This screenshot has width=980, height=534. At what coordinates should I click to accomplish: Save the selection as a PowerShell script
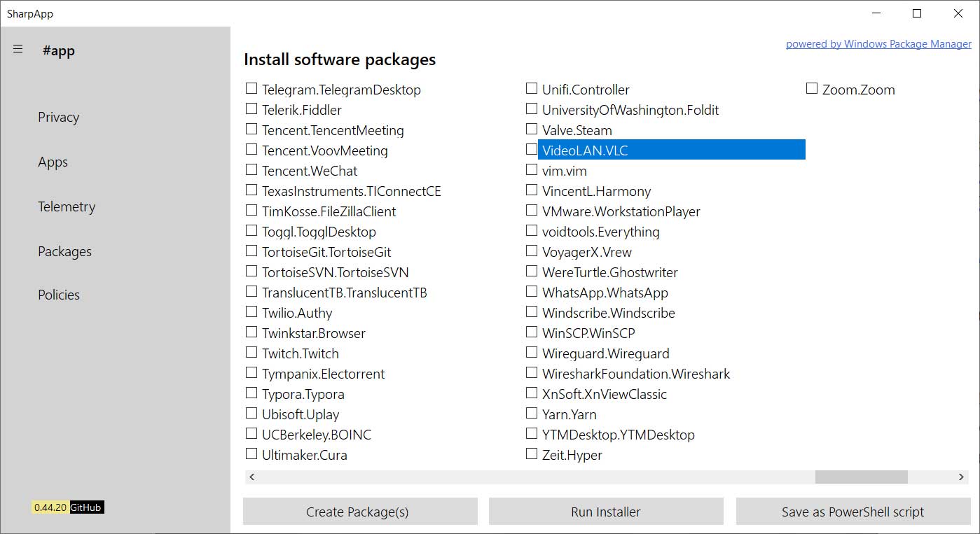(x=853, y=512)
